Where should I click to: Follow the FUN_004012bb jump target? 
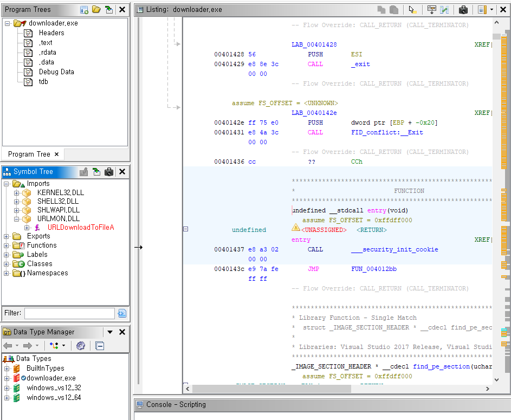(373, 269)
